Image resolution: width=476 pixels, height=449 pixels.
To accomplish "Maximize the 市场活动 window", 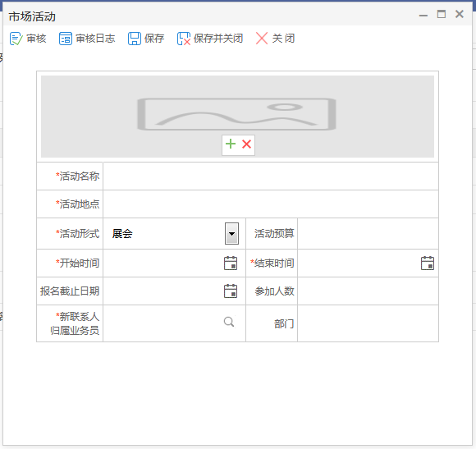I will point(442,14).
